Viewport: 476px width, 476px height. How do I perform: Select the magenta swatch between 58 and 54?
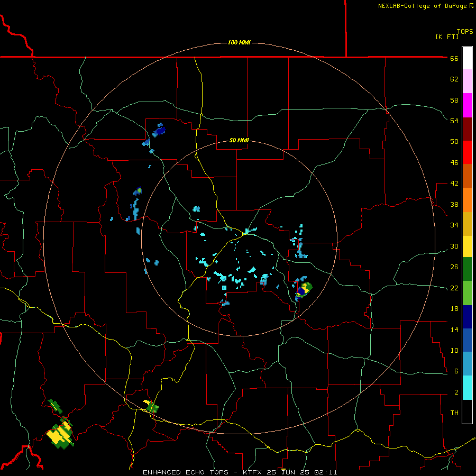tap(467, 105)
